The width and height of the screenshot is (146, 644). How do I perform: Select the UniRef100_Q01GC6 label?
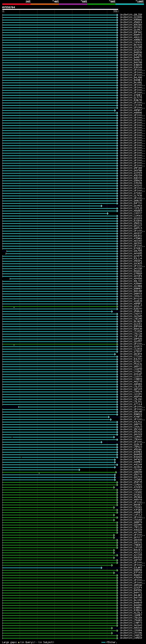131,218
